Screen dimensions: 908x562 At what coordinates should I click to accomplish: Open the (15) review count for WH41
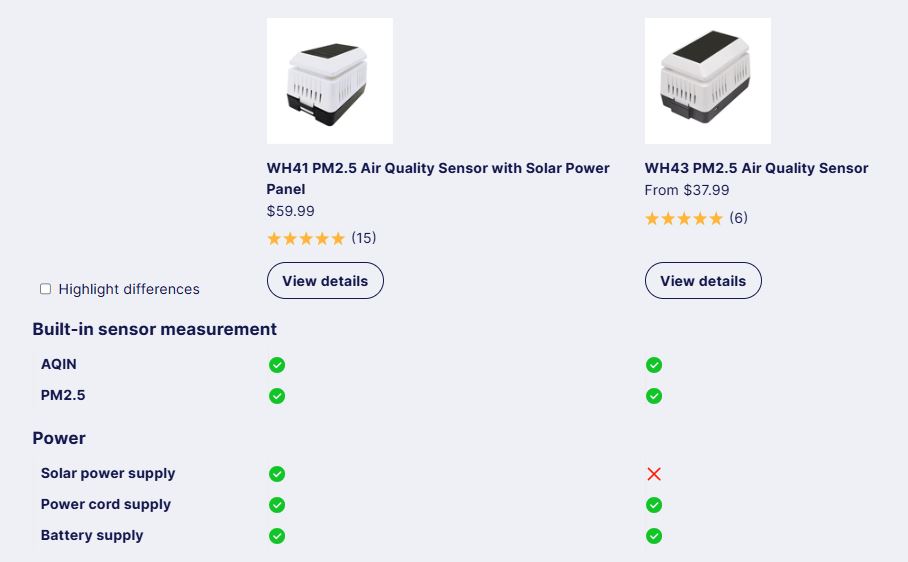(364, 238)
